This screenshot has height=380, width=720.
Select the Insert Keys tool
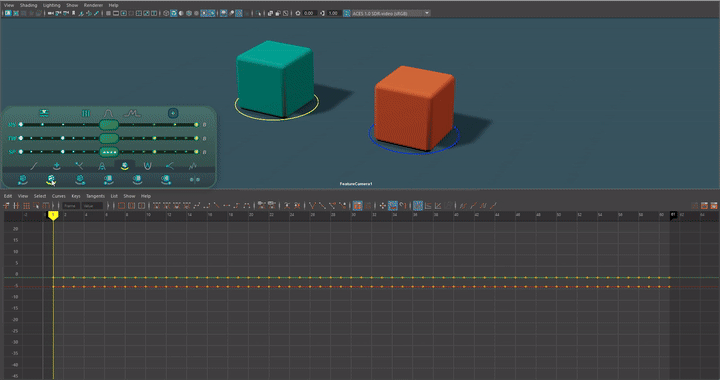coord(16,206)
